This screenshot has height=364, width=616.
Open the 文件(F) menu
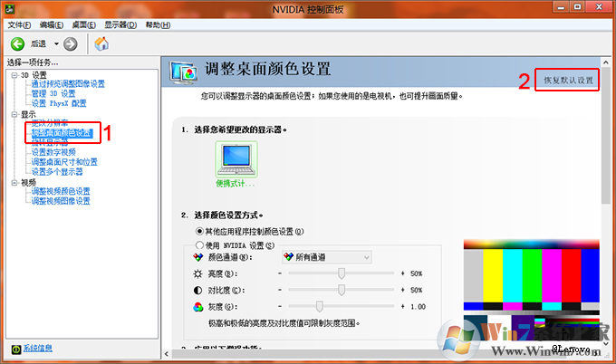(x=19, y=25)
